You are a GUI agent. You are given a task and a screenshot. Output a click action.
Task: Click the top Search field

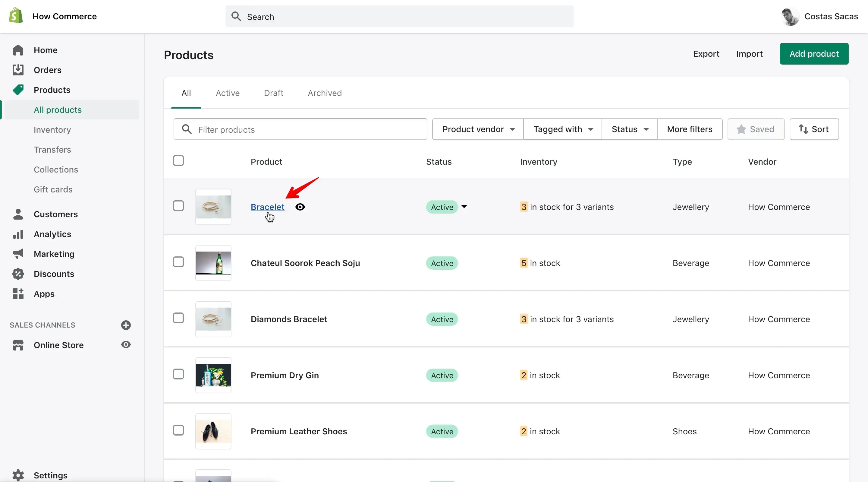click(399, 16)
